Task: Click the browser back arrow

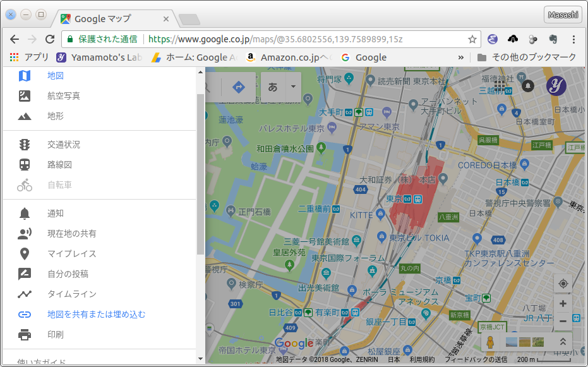Action: [x=15, y=39]
